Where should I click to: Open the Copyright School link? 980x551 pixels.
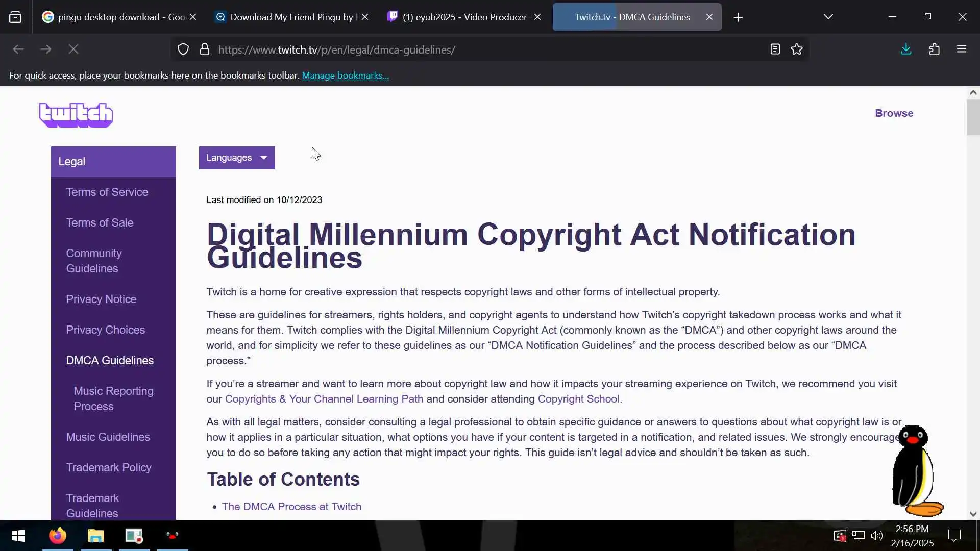coord(578,399)
